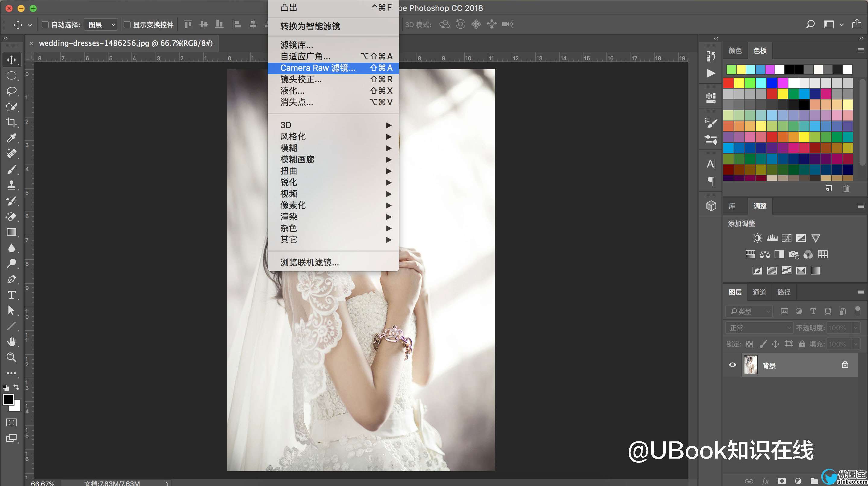Select the Elliptical Marquee tool
Viewport: 868px width, 486px height.
pyautogui.click(x=11, y=75)
